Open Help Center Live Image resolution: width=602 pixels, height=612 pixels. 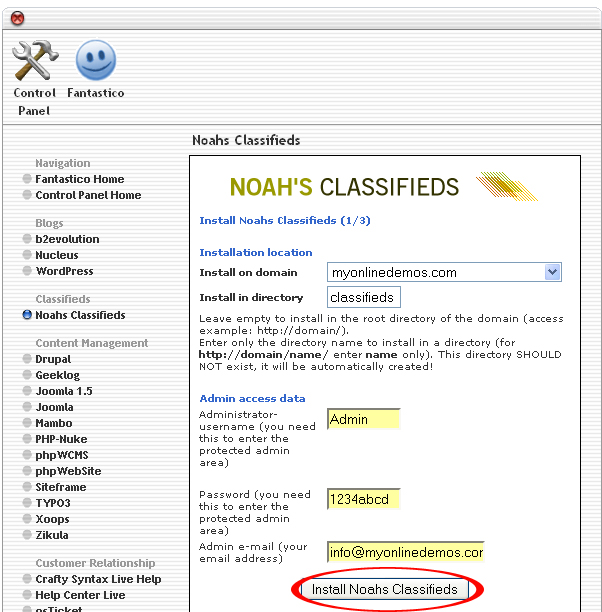(x=80, y=595)
